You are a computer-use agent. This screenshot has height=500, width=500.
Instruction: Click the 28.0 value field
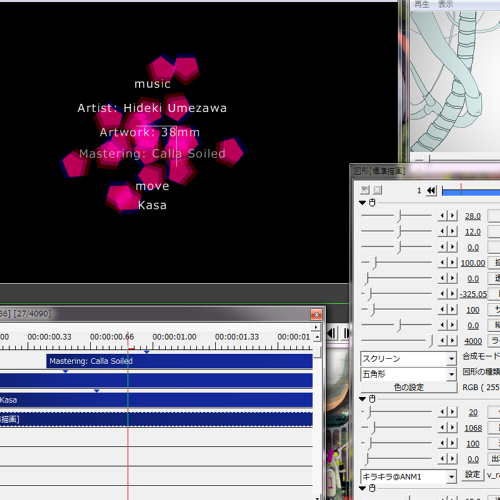point(473,216)
